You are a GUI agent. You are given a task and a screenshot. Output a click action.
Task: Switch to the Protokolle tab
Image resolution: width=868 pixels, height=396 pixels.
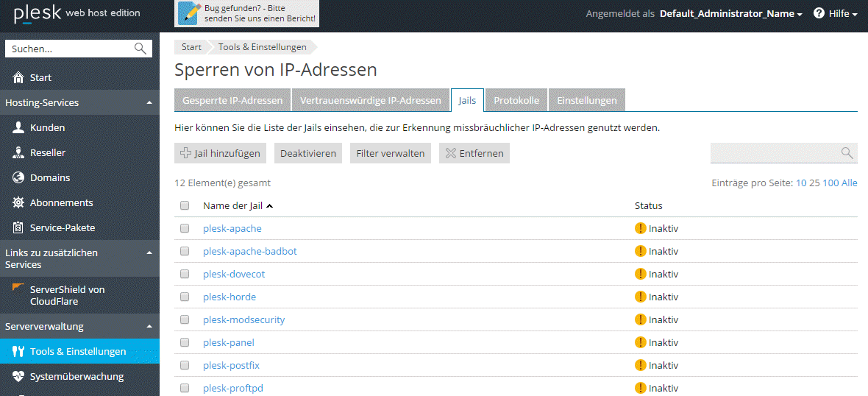click(x=516, y=100)
